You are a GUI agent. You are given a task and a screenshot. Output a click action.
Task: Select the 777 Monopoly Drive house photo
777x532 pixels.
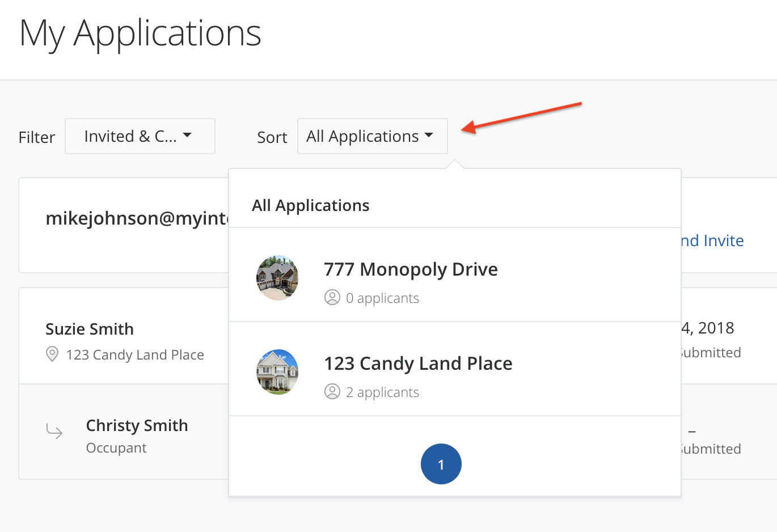click(x=277, y=278)
